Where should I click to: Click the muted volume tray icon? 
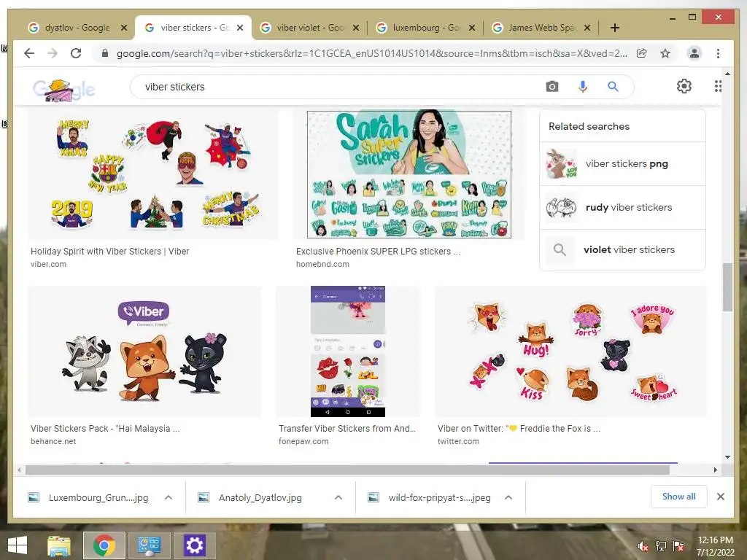(643, 546)
